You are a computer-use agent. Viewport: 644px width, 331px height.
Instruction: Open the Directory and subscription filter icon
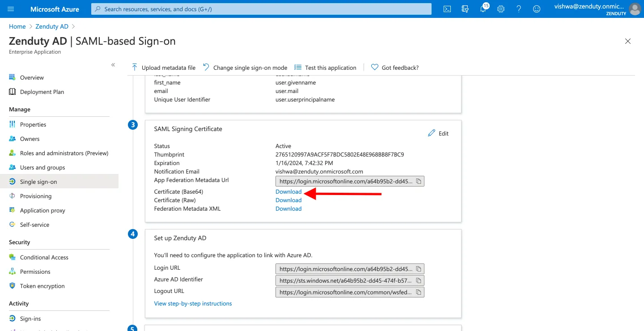pos(465,9)
